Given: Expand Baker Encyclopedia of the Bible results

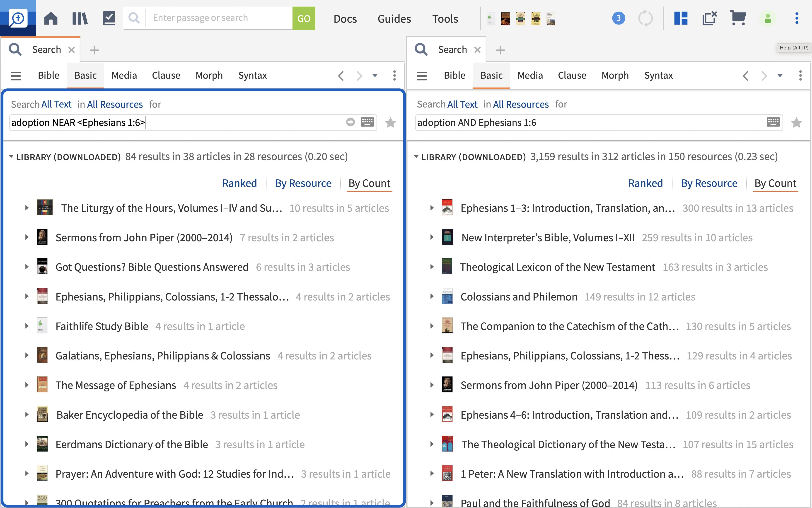Looking at the screenshot, I should point(27,415).
